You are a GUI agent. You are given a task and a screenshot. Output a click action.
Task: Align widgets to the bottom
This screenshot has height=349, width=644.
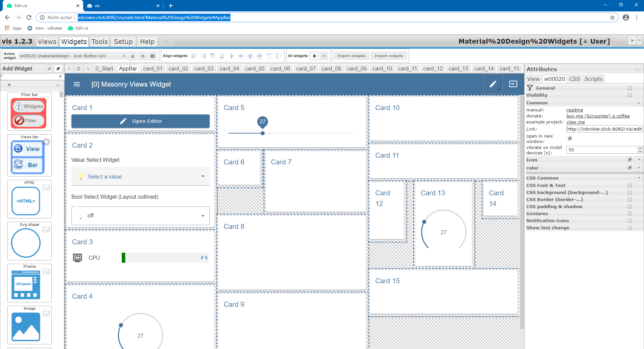pos(222,56)
